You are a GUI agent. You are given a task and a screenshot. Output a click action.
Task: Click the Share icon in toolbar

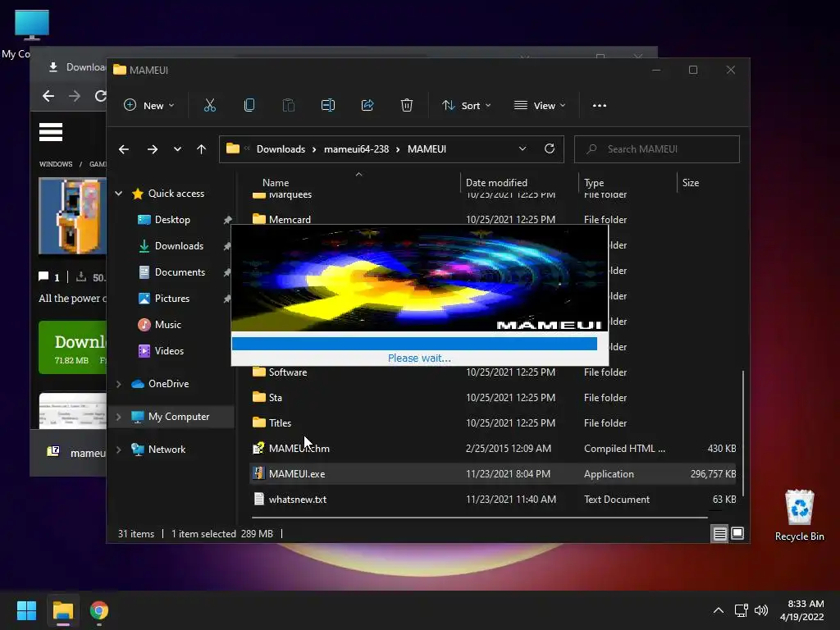point(367,106)
